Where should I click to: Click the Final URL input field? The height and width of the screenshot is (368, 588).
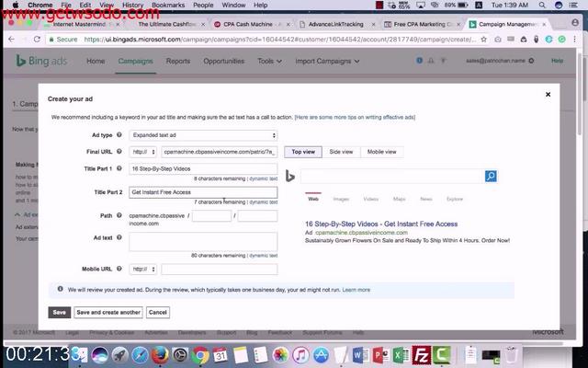point(220,152)
